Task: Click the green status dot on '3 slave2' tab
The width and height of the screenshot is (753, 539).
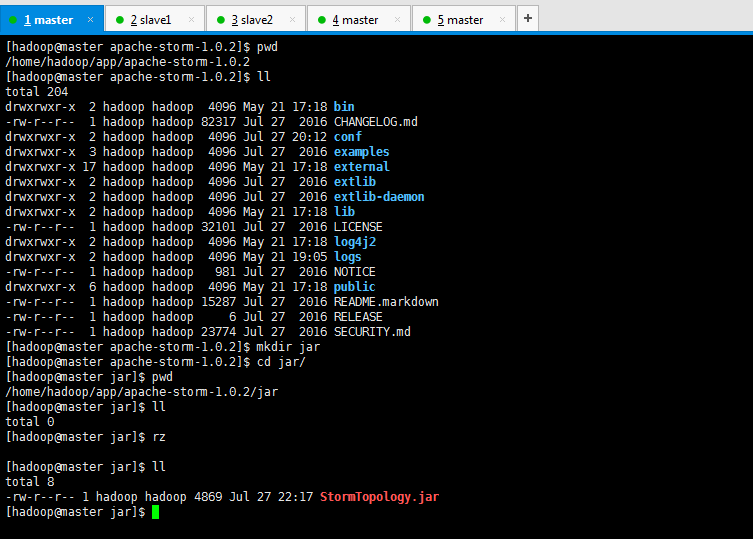Action: point(221,20)
